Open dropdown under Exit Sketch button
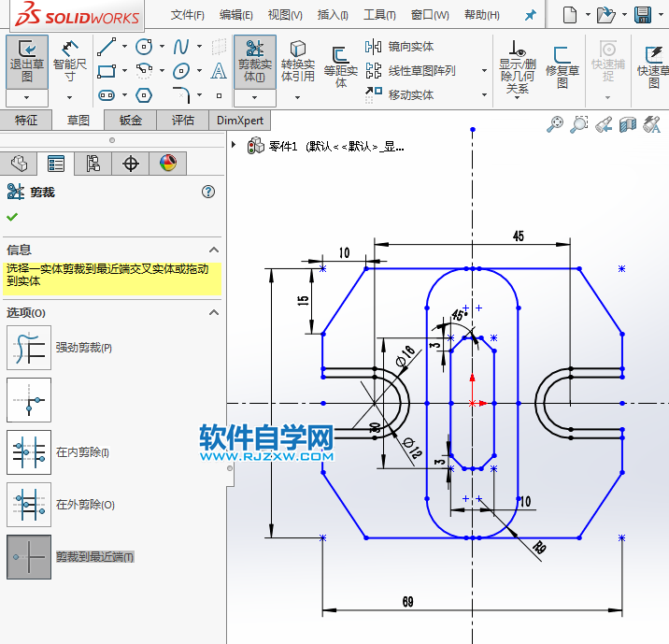The height and width of the screenshot is (644, 669). coord(27,98)
